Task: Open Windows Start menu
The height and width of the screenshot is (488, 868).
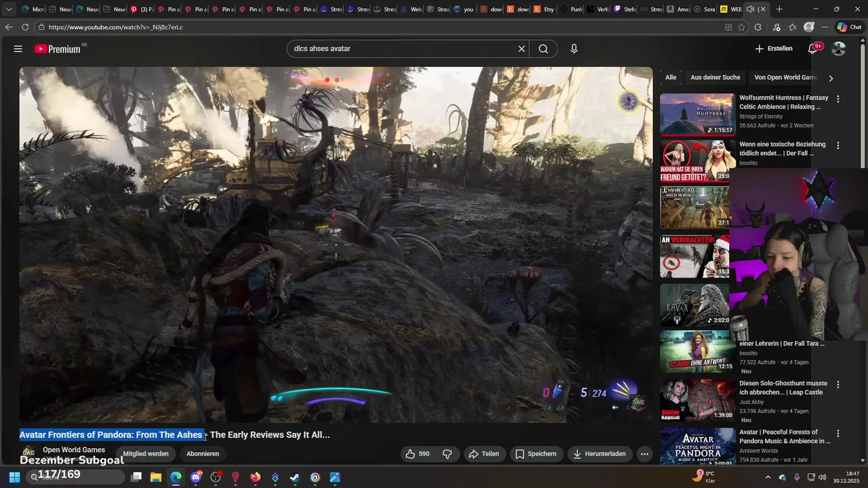Action: tap(14, 477)
